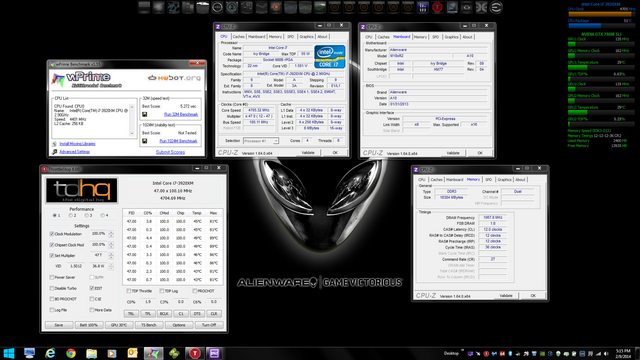
Task: Open the Windows Start button
Action: [x=9, y=353]
